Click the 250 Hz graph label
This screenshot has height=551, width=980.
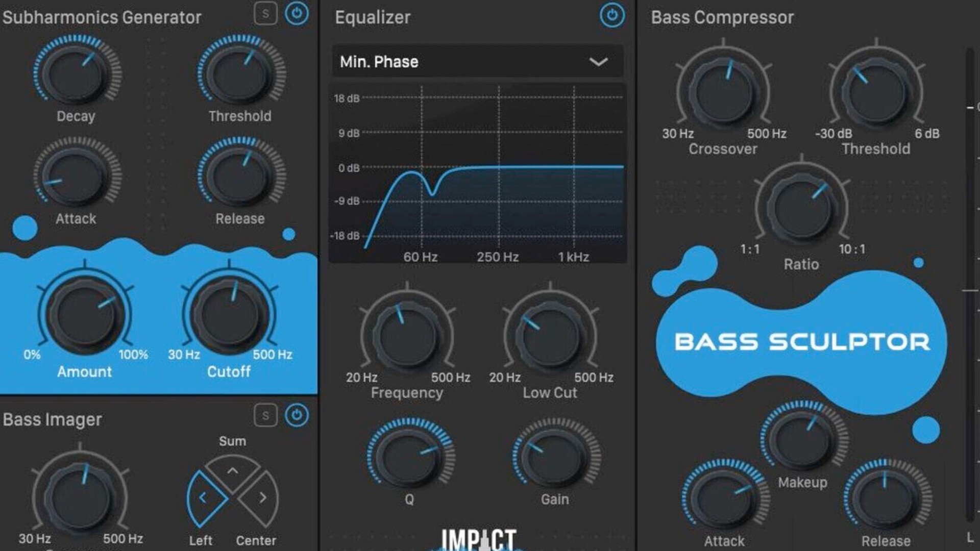(498, 257)
